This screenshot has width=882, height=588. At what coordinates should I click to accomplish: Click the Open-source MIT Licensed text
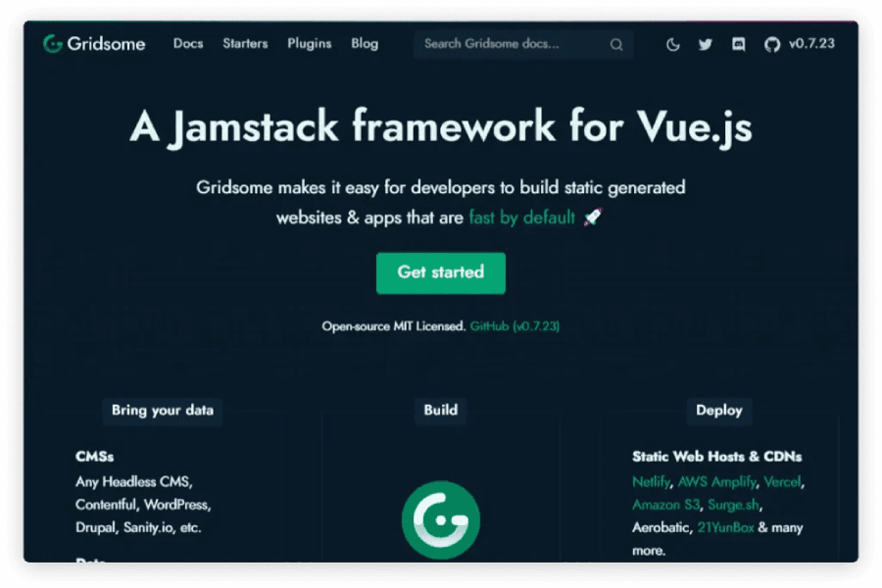tap(394, 326)
